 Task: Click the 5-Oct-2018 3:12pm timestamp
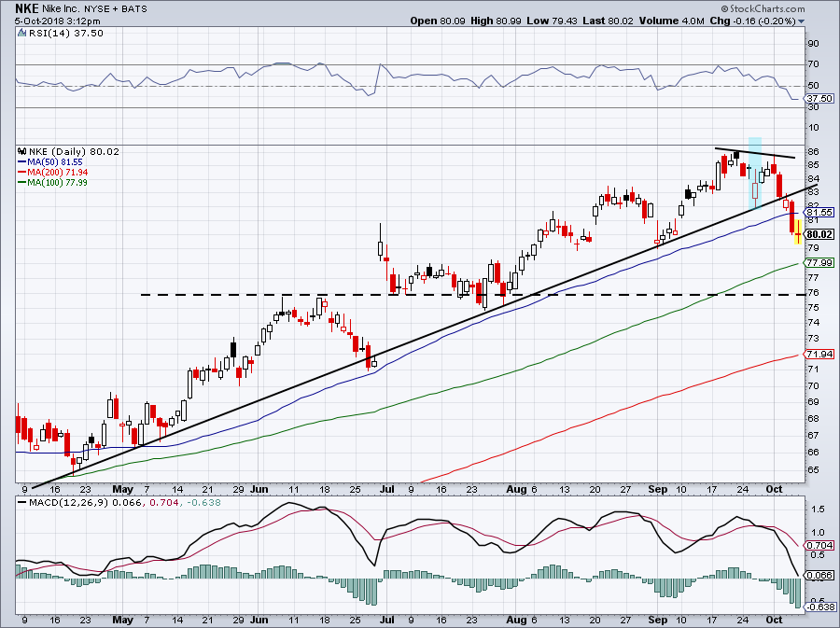click(57, 21)
